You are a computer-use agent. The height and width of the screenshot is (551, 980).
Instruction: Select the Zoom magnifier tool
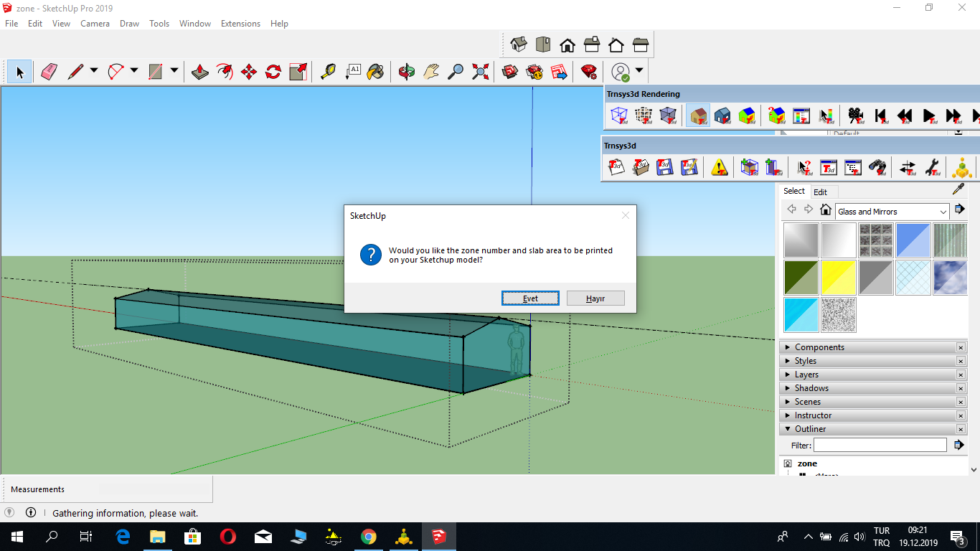(x=456, y=72)
